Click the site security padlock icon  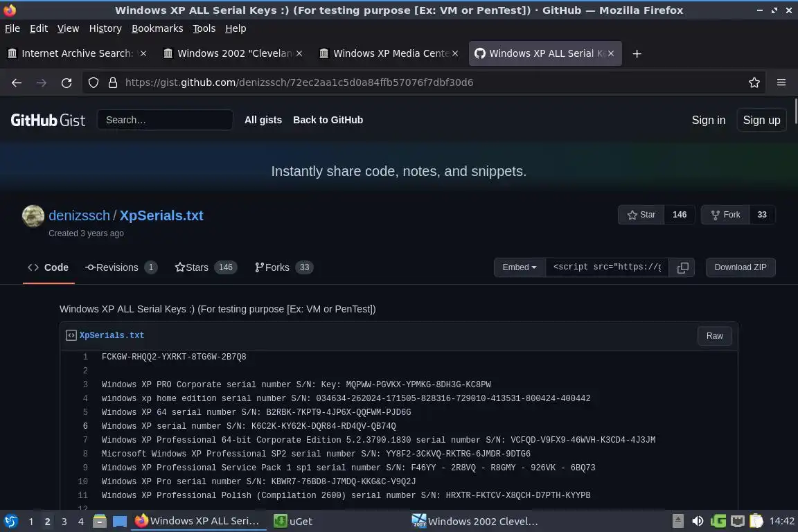pyautogui.click(x=113, y=82)
